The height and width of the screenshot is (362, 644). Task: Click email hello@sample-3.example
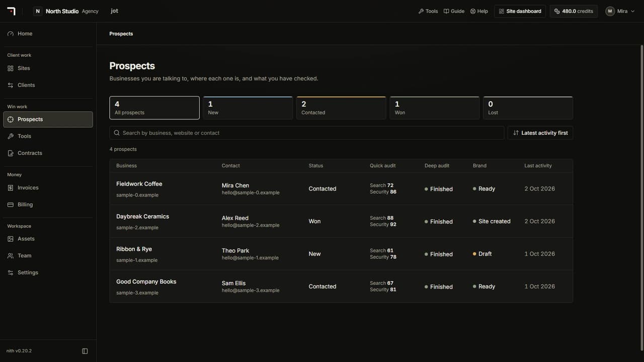251,290
